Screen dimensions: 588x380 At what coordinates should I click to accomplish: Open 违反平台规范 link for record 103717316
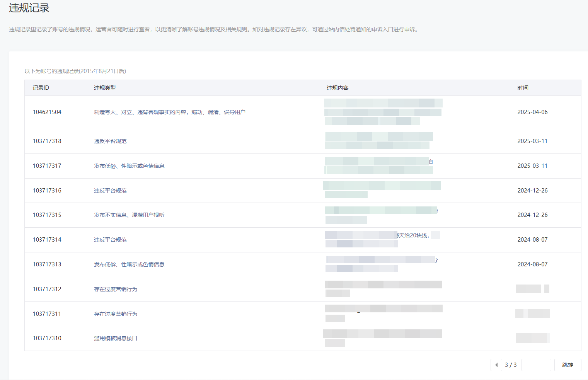tap(110, 191)
